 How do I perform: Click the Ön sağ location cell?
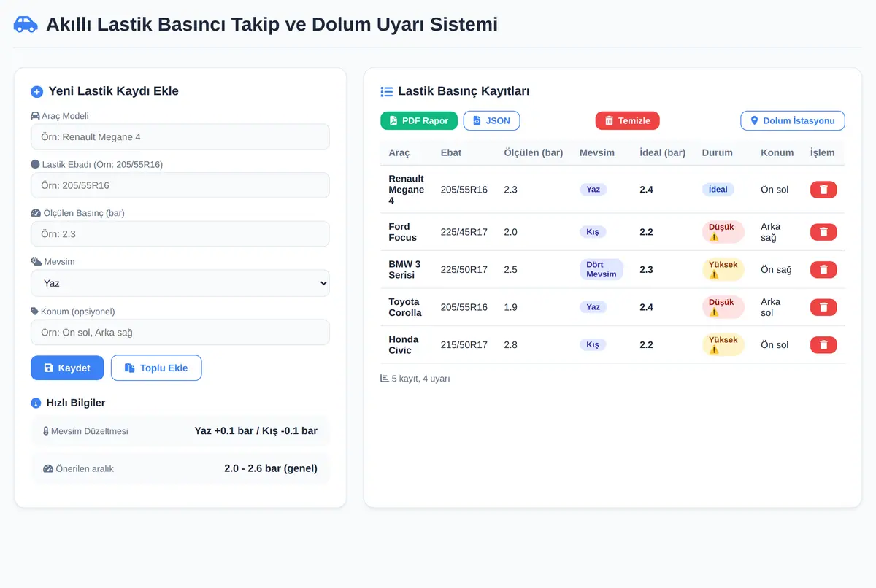[776, 270]
